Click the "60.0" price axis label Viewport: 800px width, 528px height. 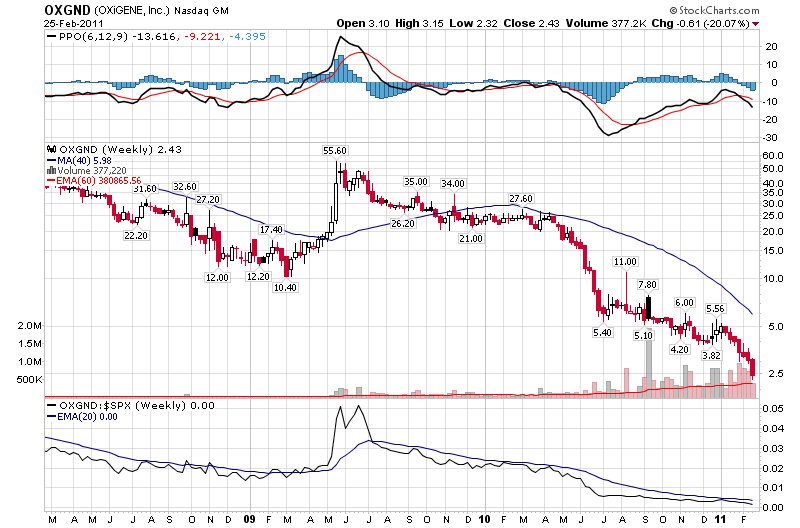click(x=772, y=156)
